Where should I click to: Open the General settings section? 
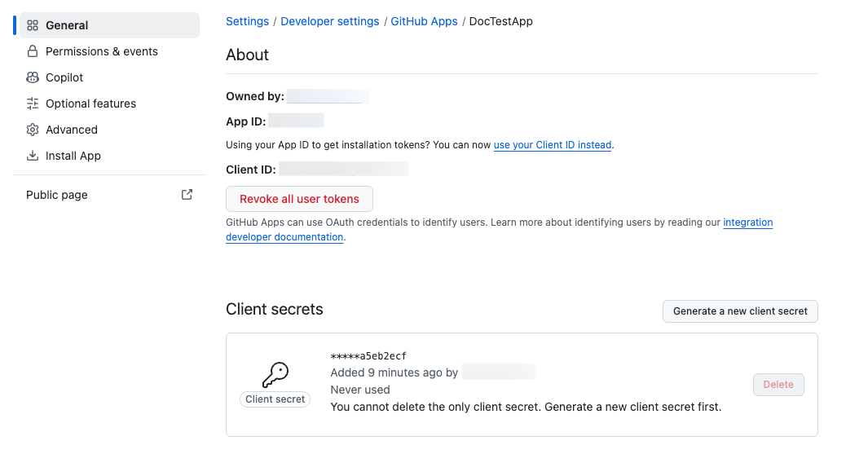coord(109,25)
